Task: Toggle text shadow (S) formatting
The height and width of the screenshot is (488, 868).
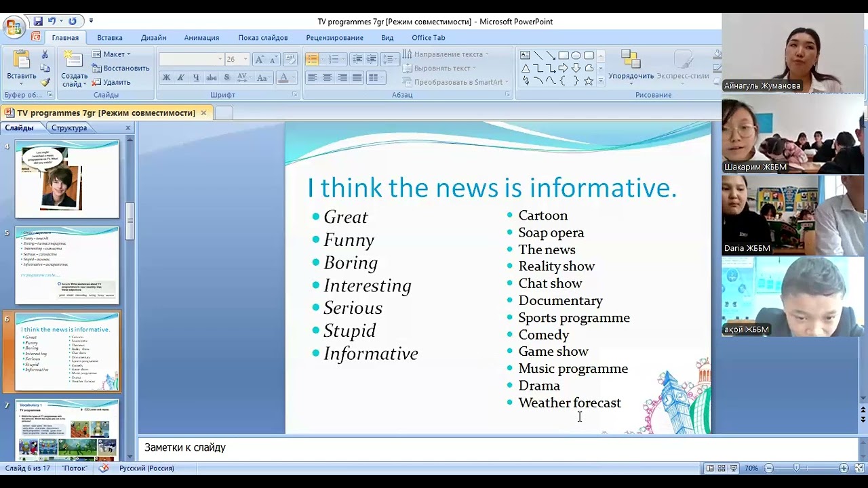Action: point(226,78)
